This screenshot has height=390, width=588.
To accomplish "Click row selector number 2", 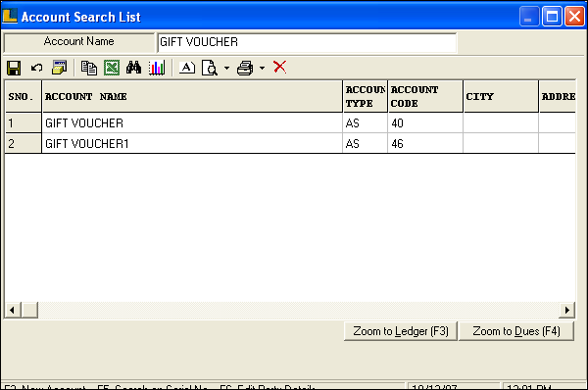I will click(24, 144).
